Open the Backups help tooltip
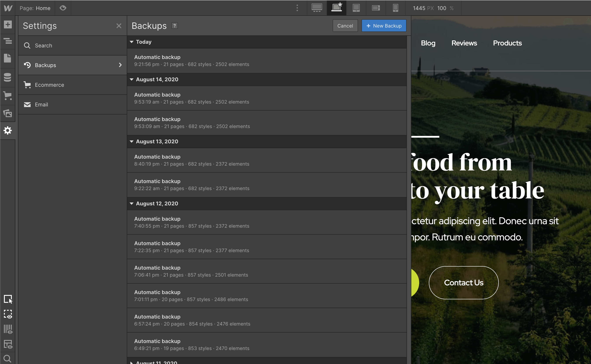591x364 pixels. pos(174,26)
